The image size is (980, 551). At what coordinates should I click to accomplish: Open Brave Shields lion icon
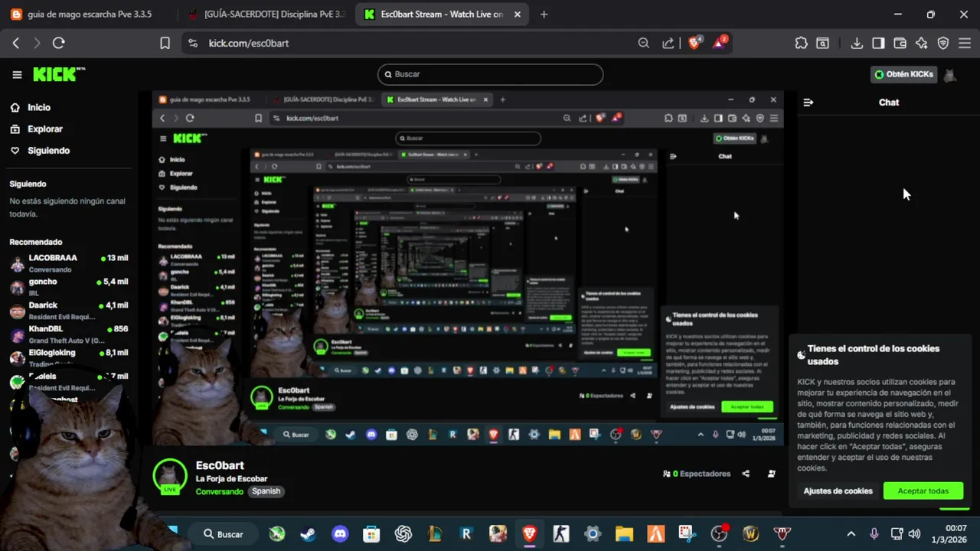[x=695, y=43]
